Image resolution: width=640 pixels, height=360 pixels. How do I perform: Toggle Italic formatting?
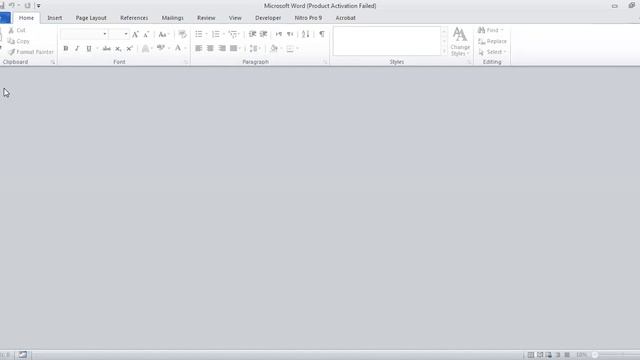(x=77, y=49)
